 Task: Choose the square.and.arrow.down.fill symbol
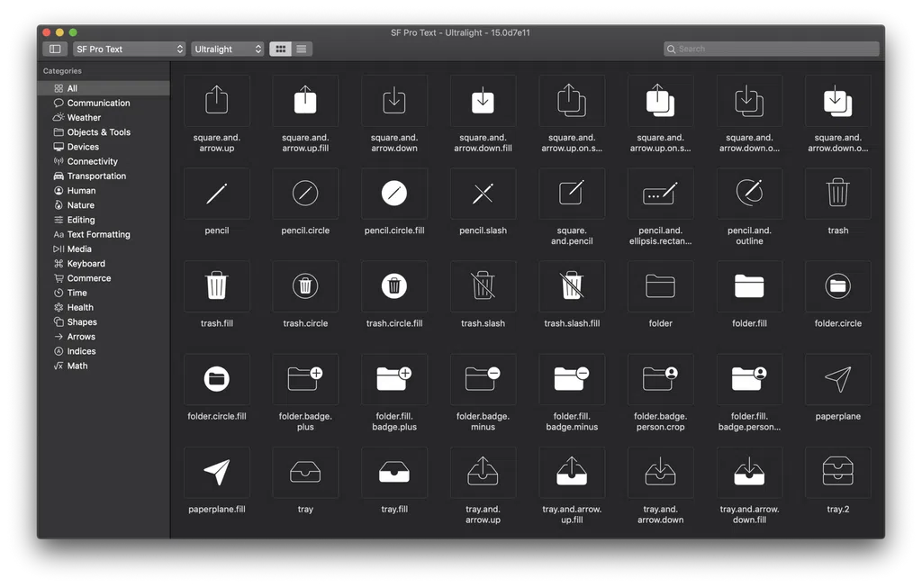coord(483,101)
